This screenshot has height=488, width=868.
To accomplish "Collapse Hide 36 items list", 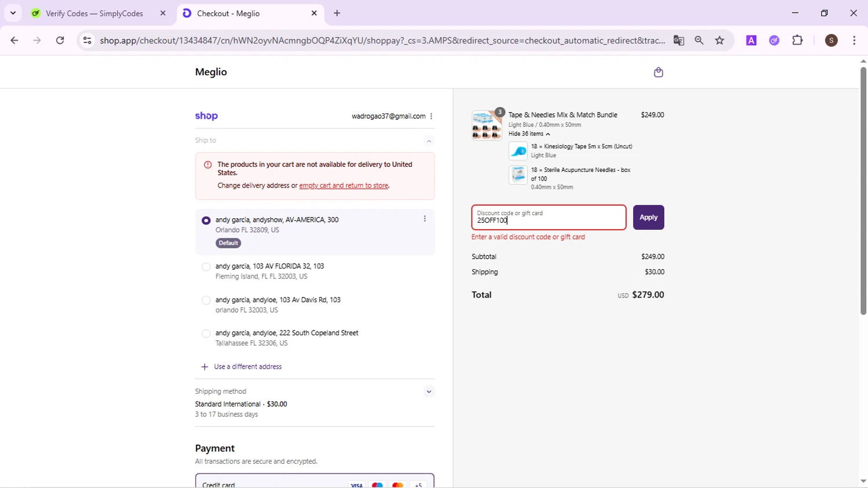I will (x=529, y=134).
